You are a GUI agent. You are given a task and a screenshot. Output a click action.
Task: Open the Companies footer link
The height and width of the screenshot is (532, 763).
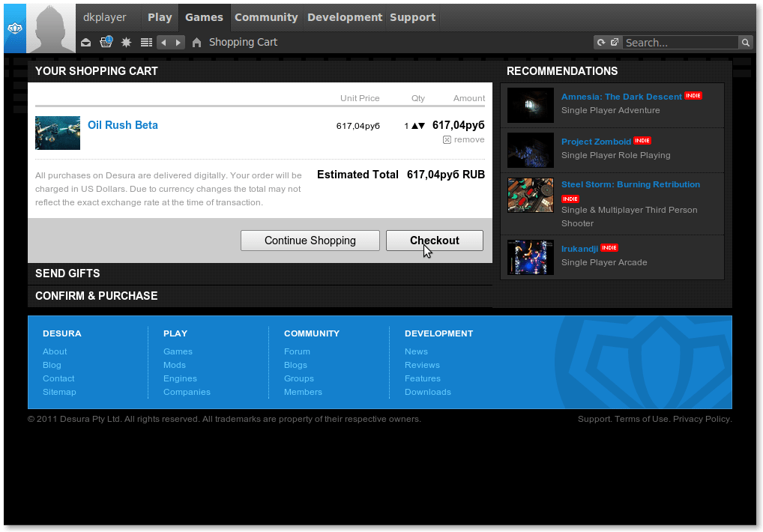[187, 393]
